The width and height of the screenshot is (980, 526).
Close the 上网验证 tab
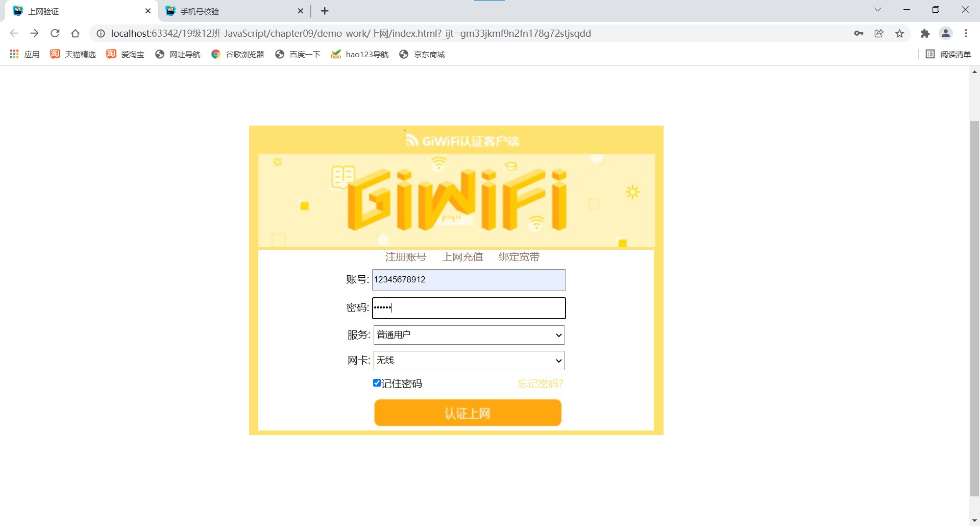[148, 11]
